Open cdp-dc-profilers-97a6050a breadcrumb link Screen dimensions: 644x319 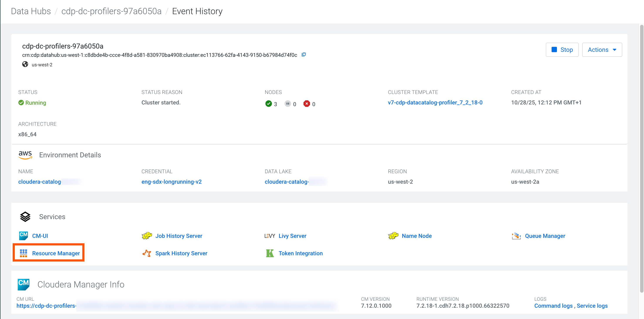point(111,11)
